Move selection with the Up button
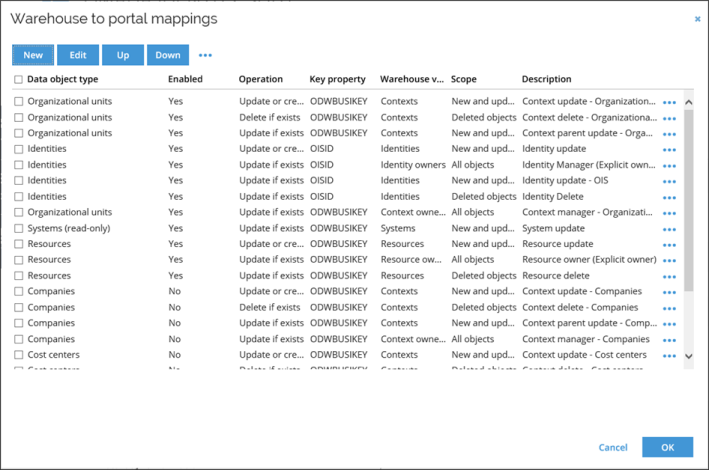The width and height of the screenshot is (709, 470). [123, 55]
